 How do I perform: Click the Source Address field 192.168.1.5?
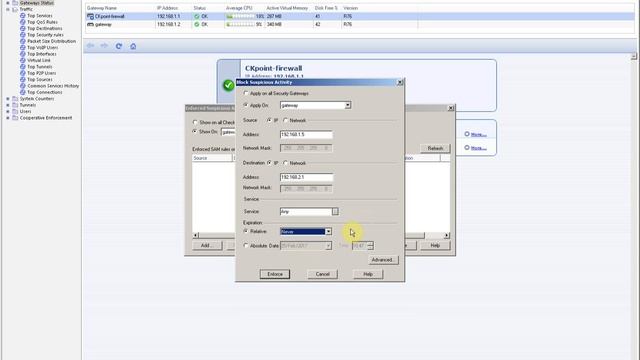[306, 134]
